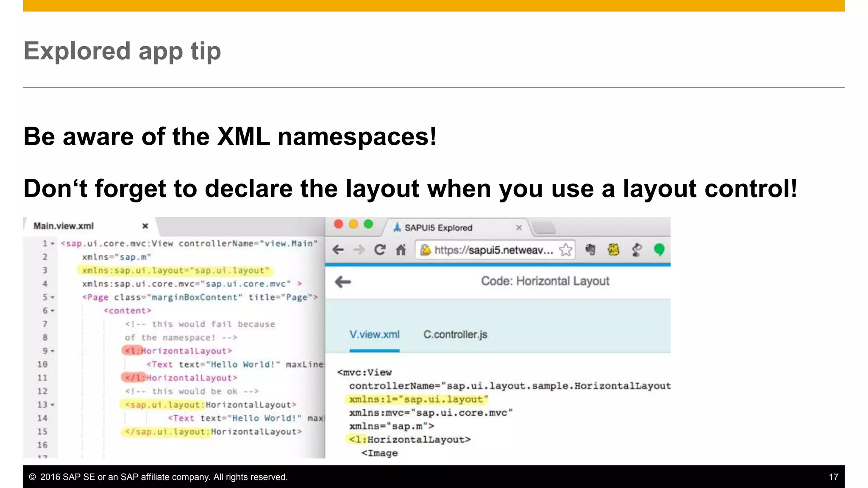Switch to the V.view.xml code tab
868x488 pixels.
pos(375,335)
